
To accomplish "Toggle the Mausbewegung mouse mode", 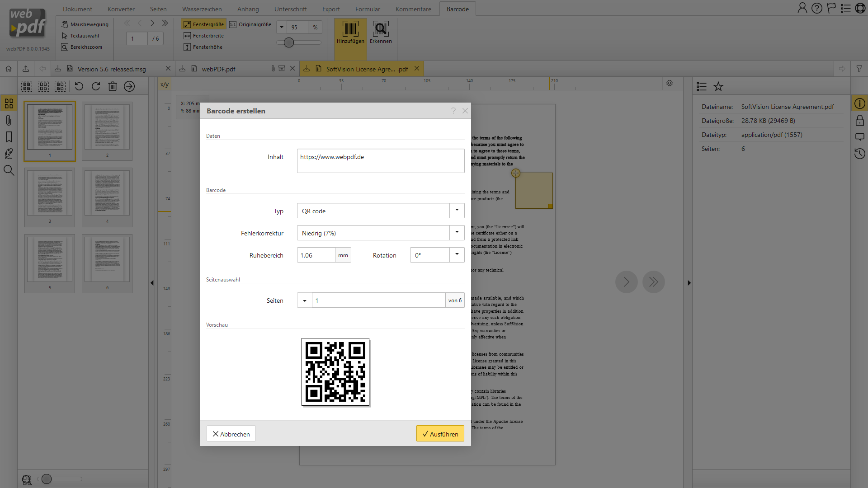I will tap(85, 24).
